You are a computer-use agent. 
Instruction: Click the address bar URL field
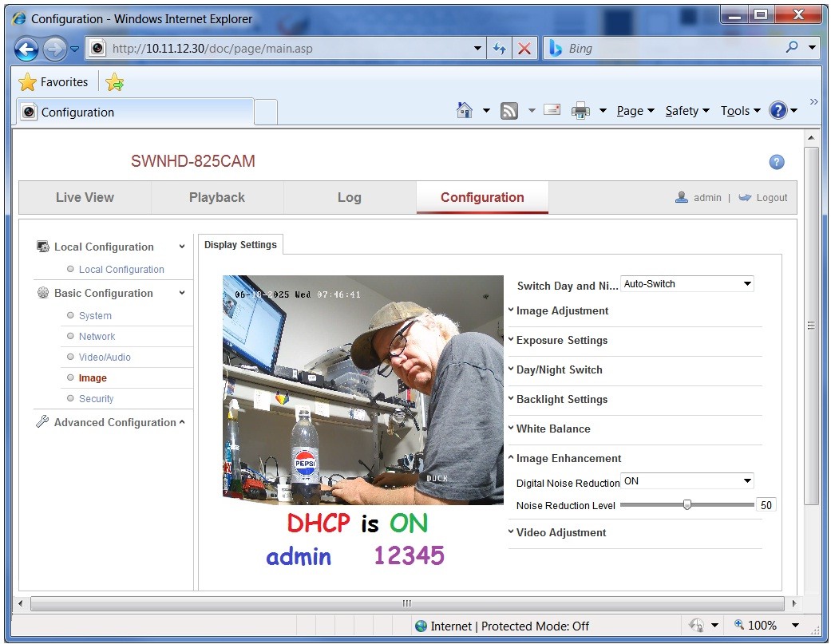287,49
